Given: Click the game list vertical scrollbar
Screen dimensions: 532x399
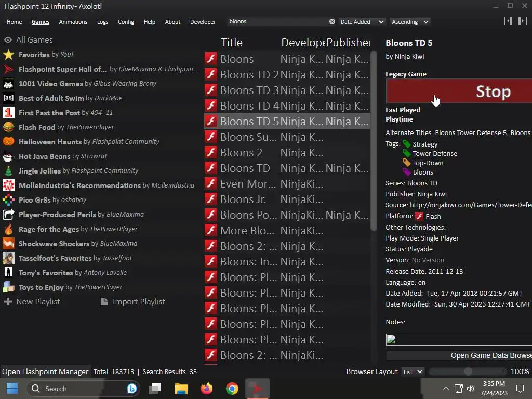Looking at the screenshot, I should coord(374,141).
